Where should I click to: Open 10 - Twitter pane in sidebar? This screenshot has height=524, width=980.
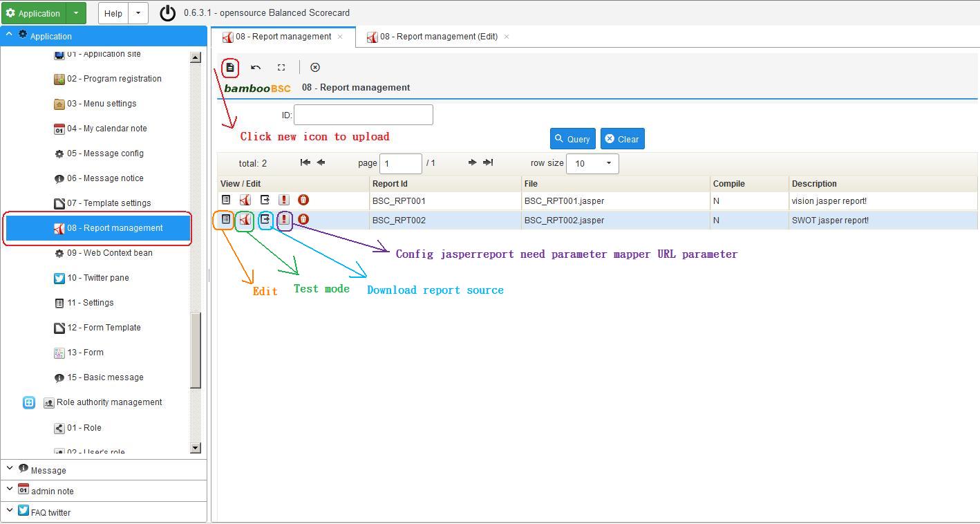98,278
